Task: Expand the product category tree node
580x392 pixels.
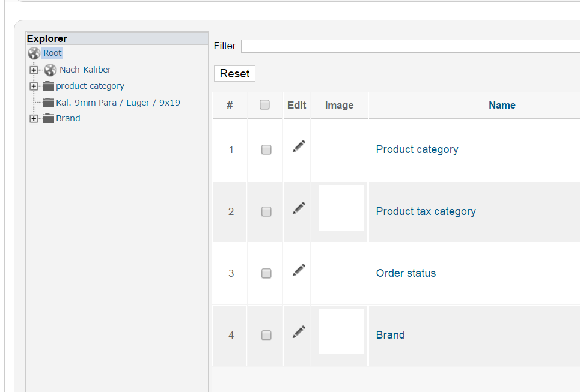Action: 34,86
